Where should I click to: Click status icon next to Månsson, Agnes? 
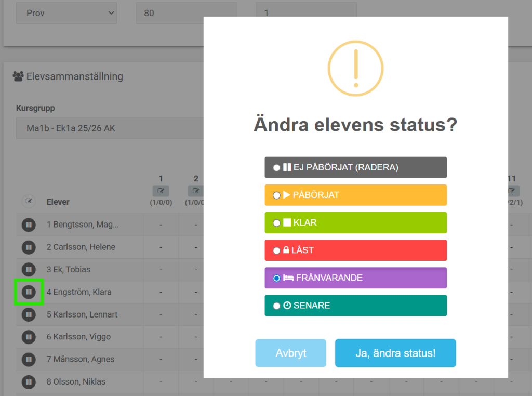(x=29, y=359)
